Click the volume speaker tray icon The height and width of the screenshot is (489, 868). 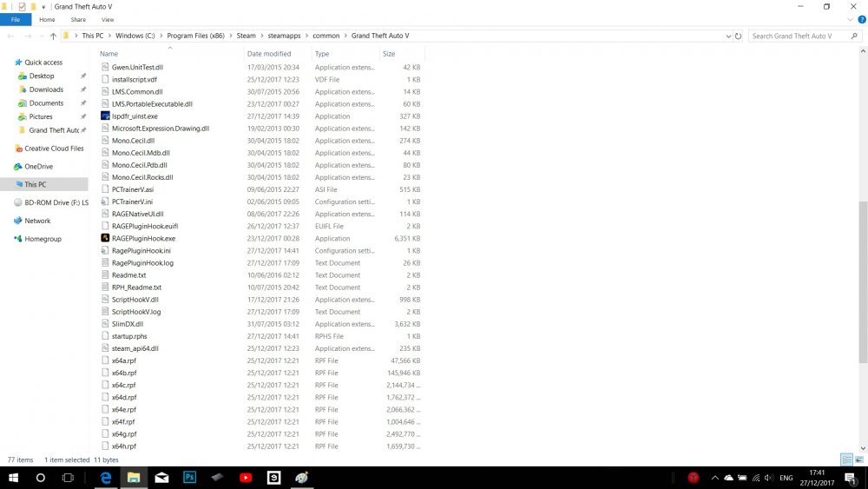[768, 478]
